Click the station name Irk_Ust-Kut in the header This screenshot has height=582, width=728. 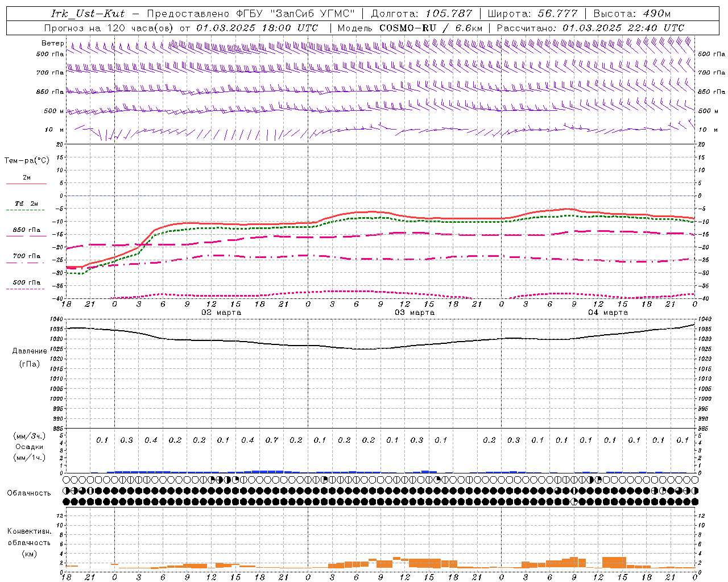88,14
